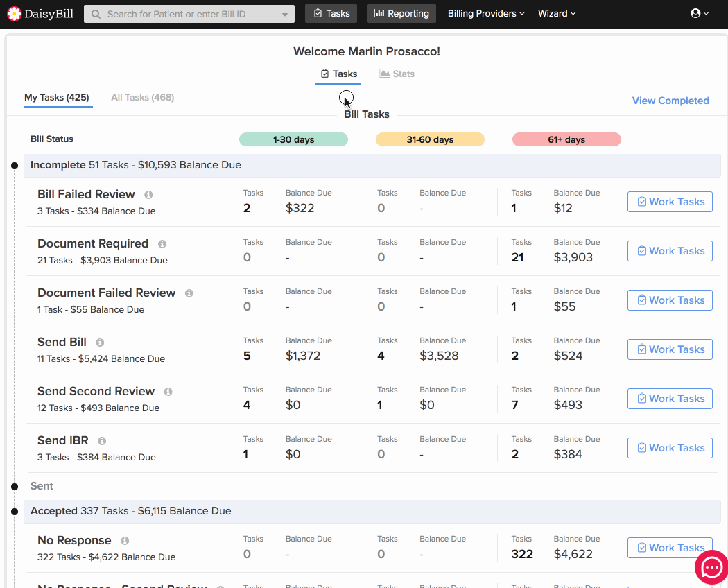This screenshot has height=588, width=728.
Task: Click info icon beside Send Bill
Action: pyautogui.click(x=100, y=343)
